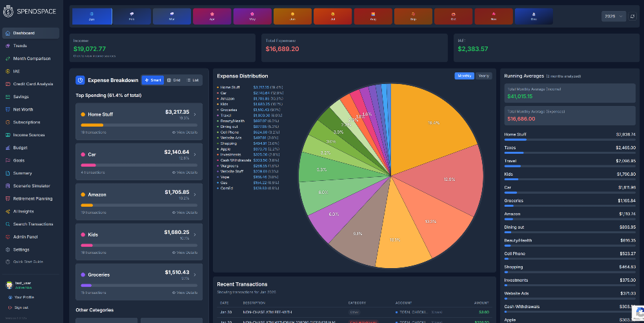Click the Net Worth sidebar icon
Screen dimensions: 644x323
(8, 109)
